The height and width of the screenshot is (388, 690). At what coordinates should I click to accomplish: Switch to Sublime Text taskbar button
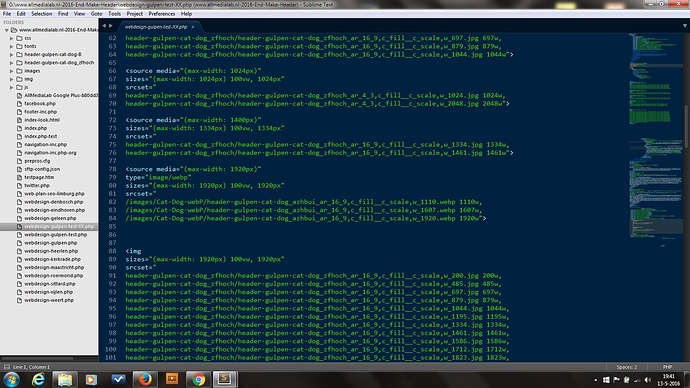point(224,379)
